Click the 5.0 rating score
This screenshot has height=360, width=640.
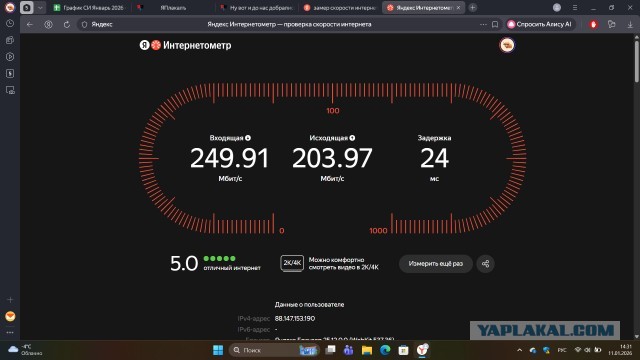tap(184, 264)
